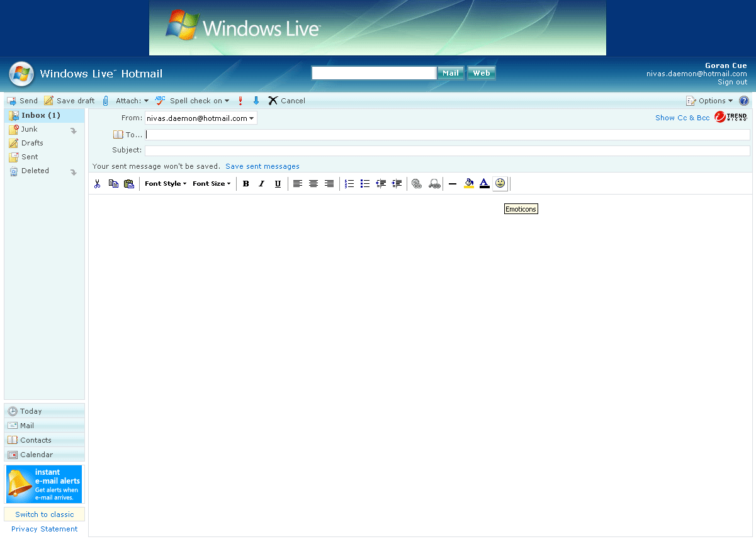Click the Subject input field

[448, 150]
